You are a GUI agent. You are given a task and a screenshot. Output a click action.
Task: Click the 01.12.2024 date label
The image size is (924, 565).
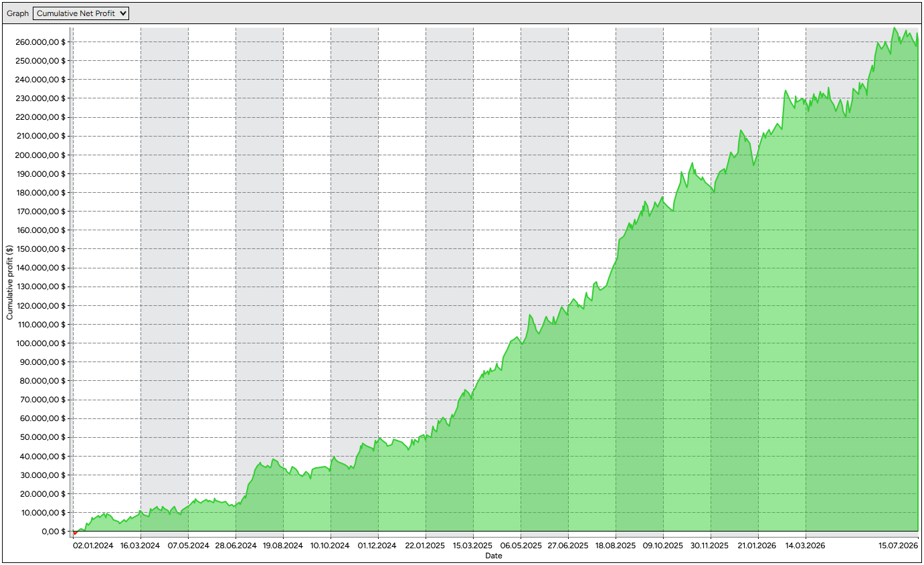click(x=378, y=546)
